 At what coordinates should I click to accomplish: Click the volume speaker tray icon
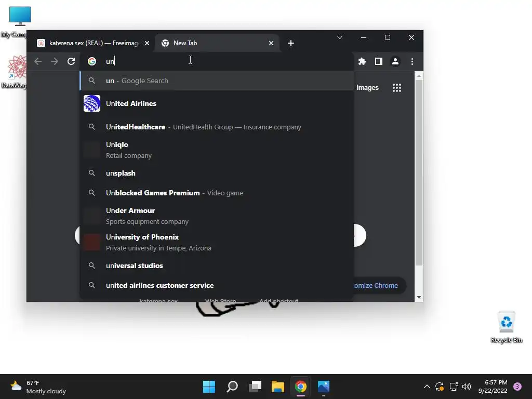tap(467, 387)
